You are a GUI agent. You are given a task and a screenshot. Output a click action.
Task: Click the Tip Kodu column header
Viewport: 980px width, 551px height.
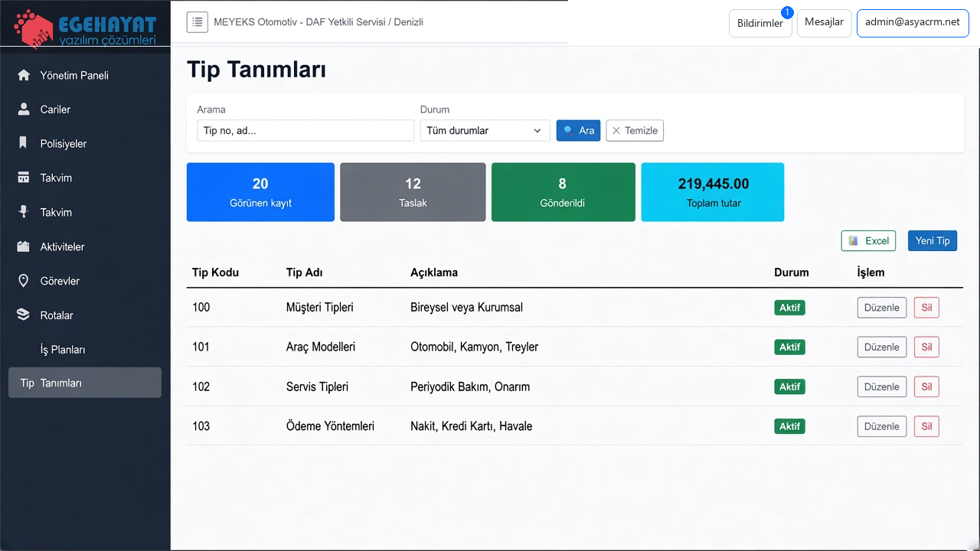[x=215, y=272]
